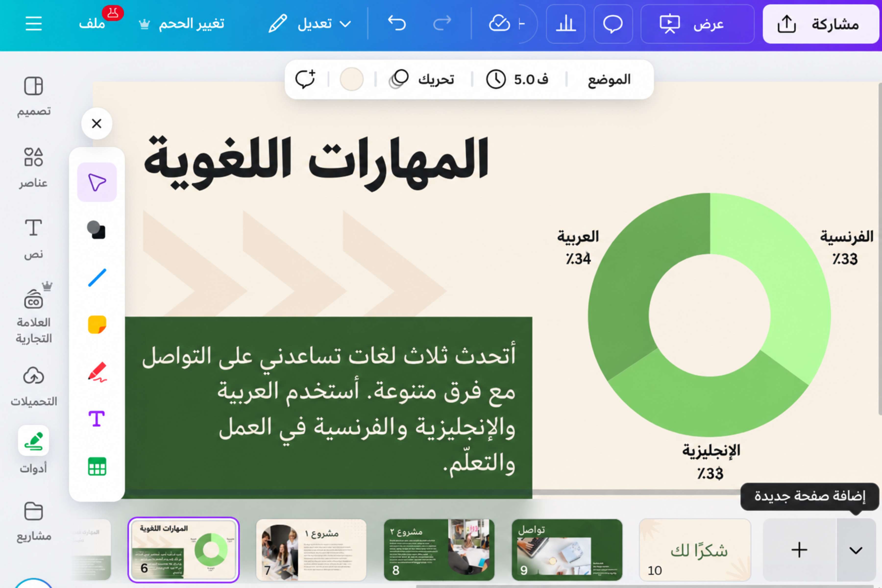Open the التحميلات uploads panel

(x=33, y=386)
